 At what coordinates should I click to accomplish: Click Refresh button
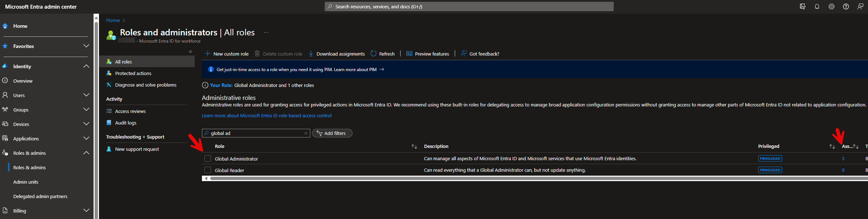pos(383,54)
